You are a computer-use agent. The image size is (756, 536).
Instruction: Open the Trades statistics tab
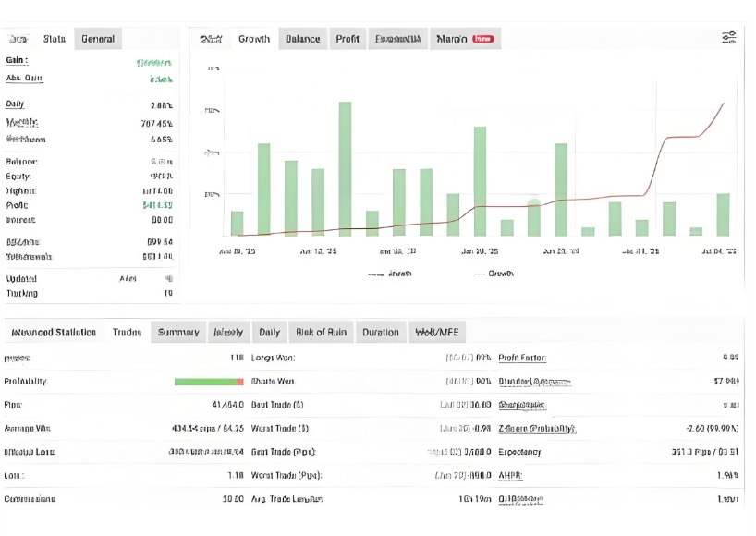click(127, 333)
